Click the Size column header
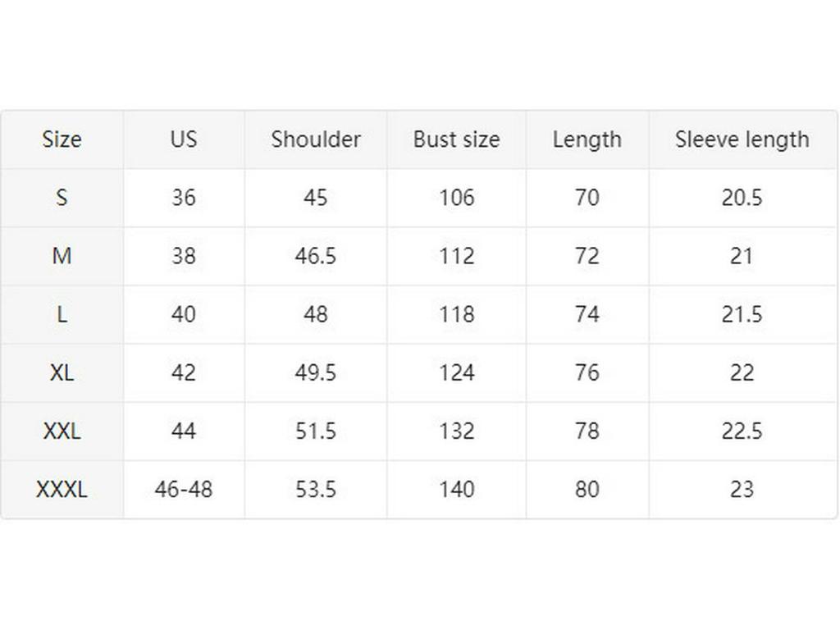This screenshot has width=840, height=630. point(62,139)
